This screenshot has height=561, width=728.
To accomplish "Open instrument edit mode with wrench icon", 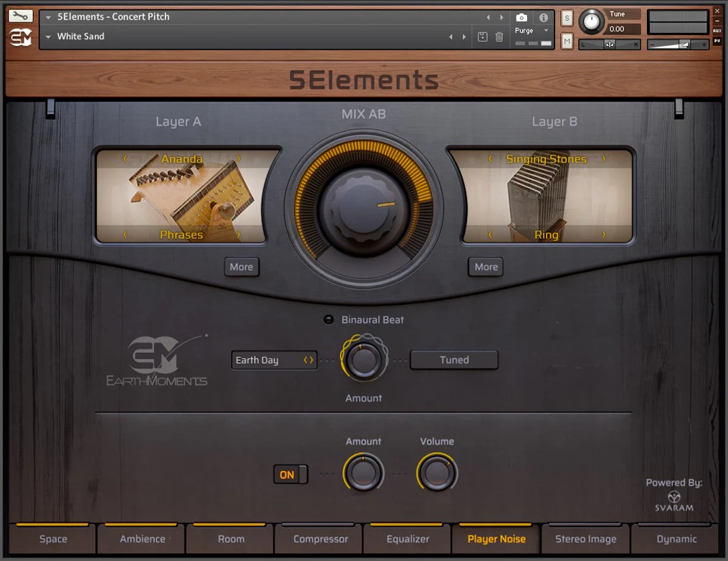I will click(20, 16).
